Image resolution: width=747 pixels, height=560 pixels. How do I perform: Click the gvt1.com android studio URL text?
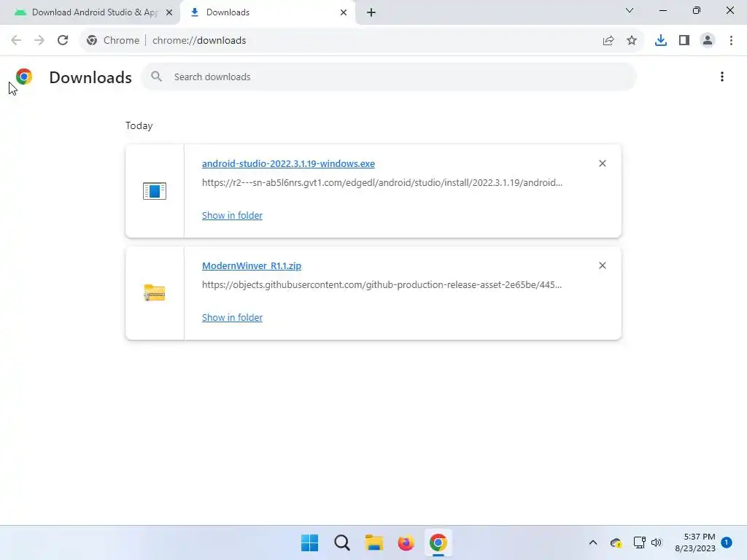(382, 182)
